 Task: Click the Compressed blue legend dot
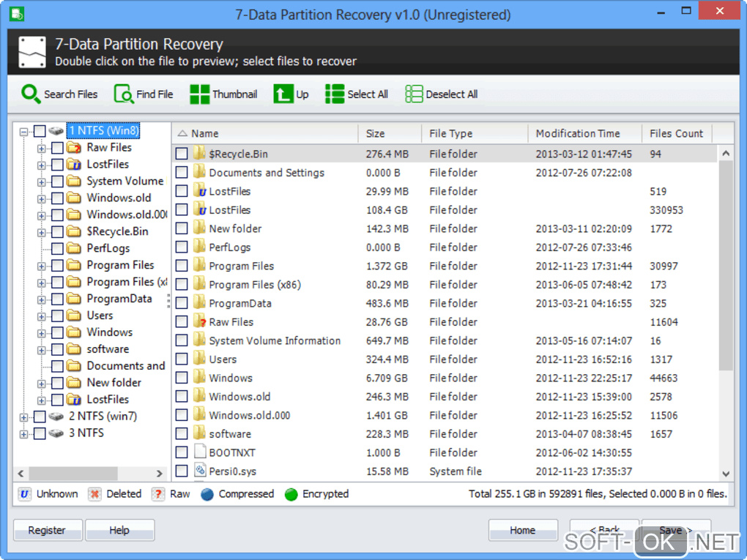pos(207,494)
